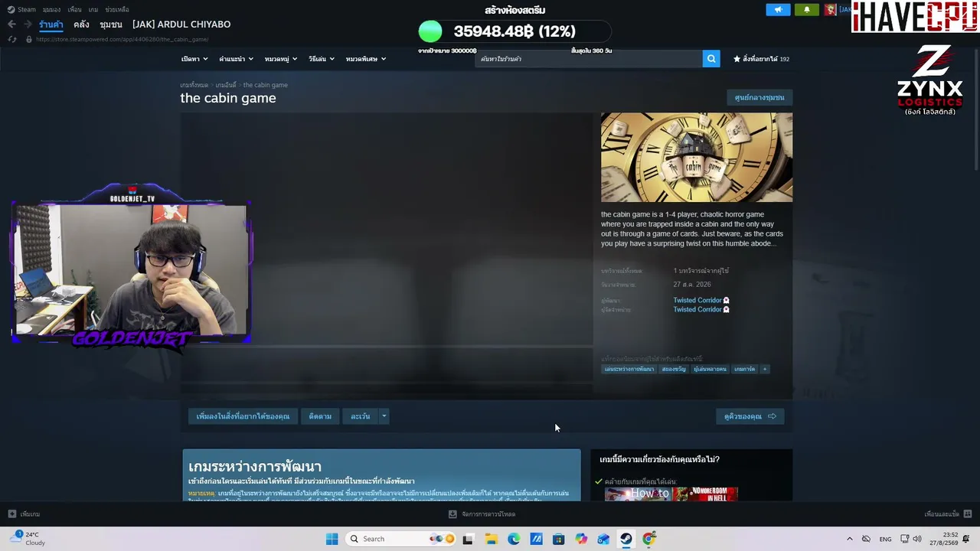980x551 pixels.
Task: Click the No More Room in Hell thumbnail
Action: [705, 494]
